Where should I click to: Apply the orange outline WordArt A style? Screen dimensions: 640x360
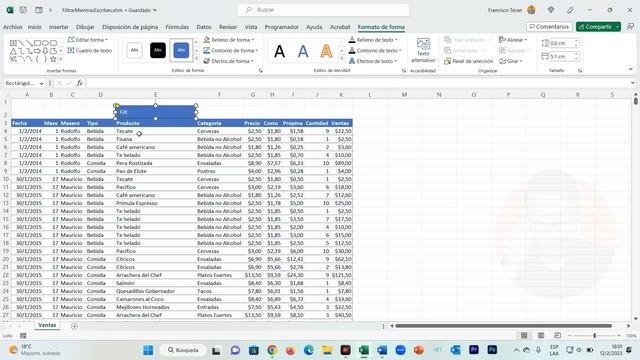coord(326,51)
